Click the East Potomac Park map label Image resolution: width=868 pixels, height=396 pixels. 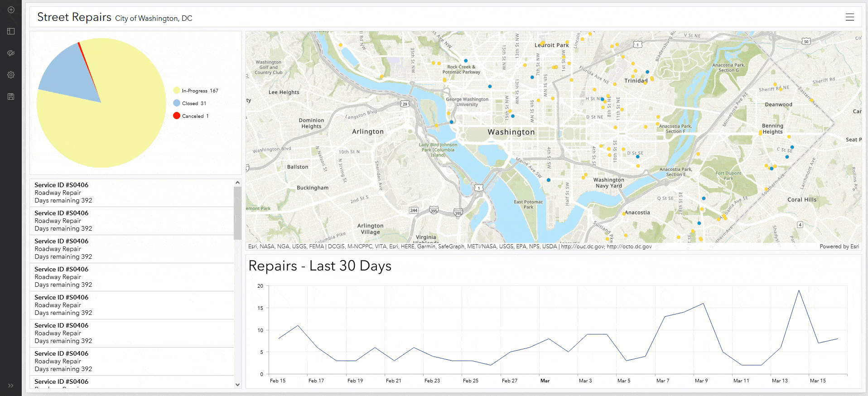528,204
